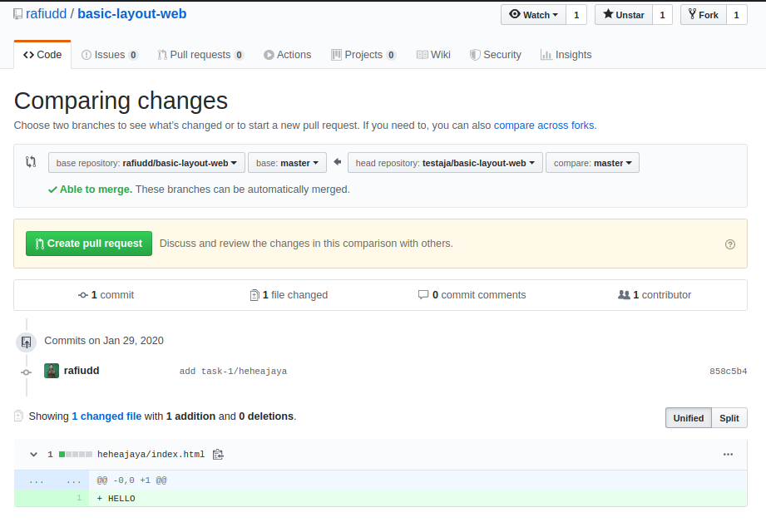Click the star icon in the Unstar button
This screenshot has width=766, height=532.
[x=608, y=14]
